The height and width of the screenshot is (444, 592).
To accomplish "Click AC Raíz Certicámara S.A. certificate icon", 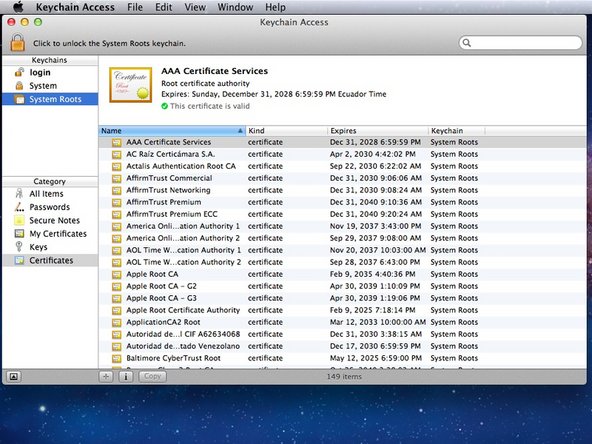I will click(117, 154).
